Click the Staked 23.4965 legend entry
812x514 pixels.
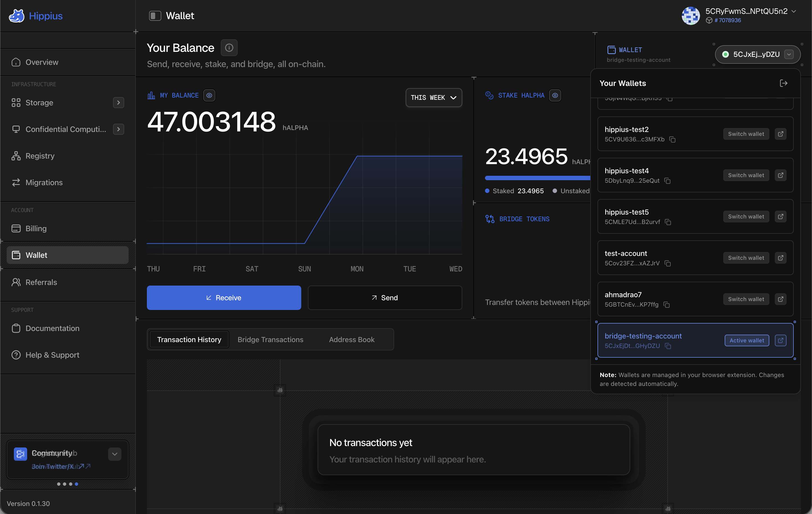515,191
